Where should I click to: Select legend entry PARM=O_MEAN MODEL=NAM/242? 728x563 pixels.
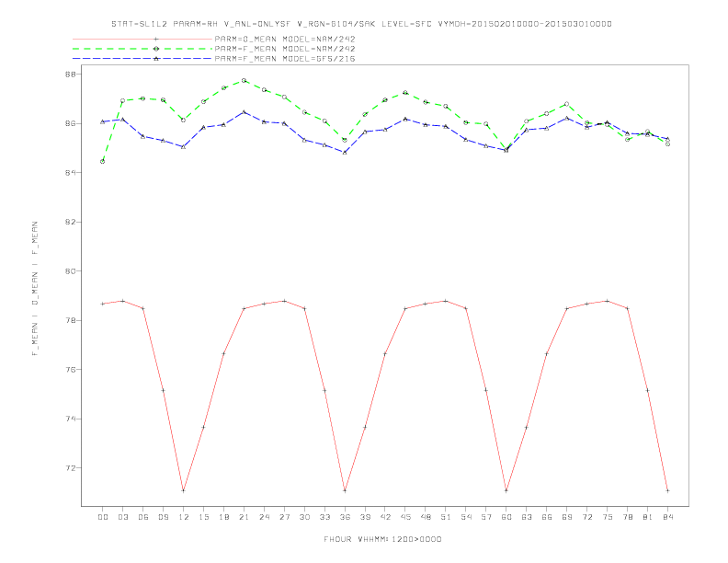click(285, 39)
